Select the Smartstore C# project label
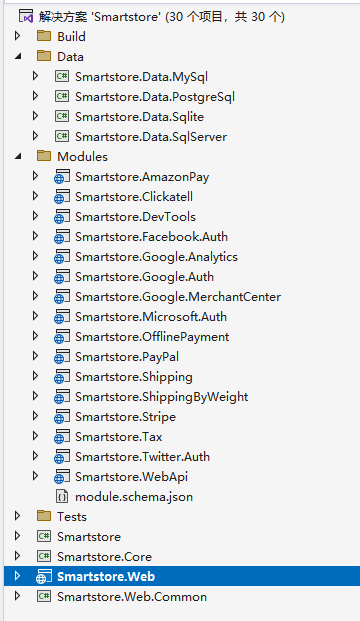This screenshot has height=621, width=360. click(89, 537)
